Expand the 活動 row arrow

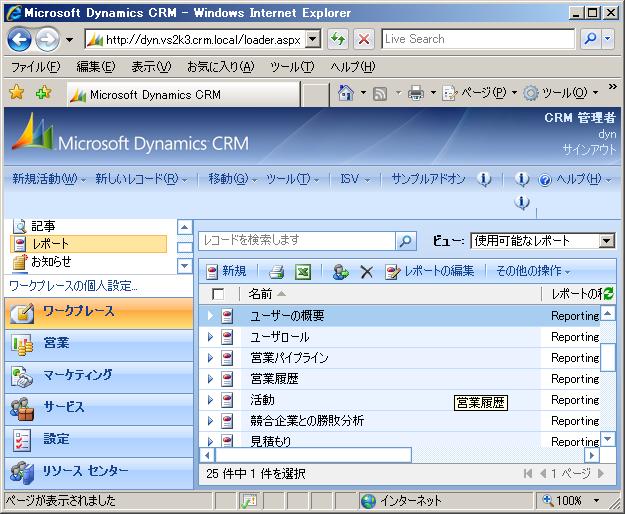pyautogui.click(x=210, y=400)
